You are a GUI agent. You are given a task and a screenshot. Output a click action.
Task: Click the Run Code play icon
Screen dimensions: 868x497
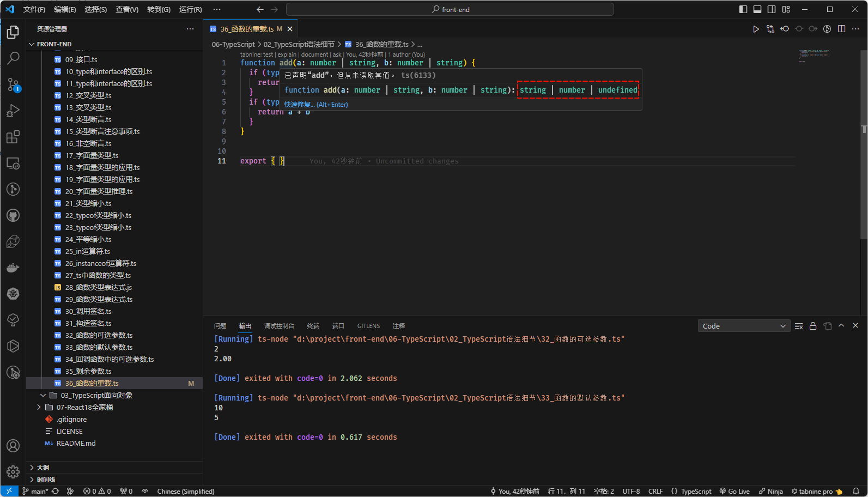pyautogui.click(x=756, y=29)
